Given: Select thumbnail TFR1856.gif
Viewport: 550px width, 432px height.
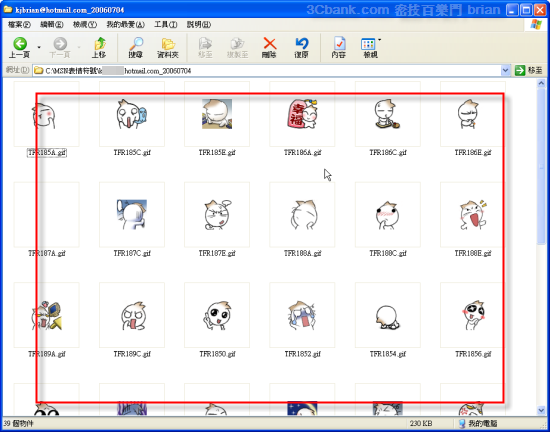Looking at the screenshot, I should tap(473, 315).
